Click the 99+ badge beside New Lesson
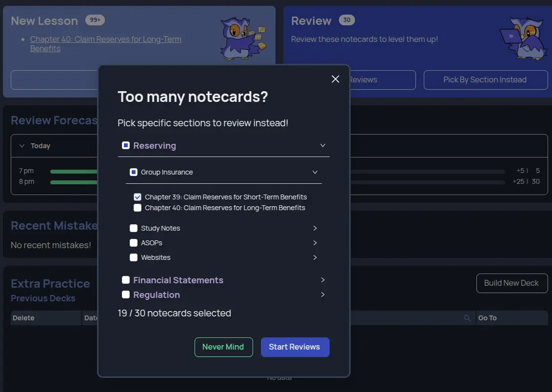This screenshot has width=552, height=392. click(95, 20)
